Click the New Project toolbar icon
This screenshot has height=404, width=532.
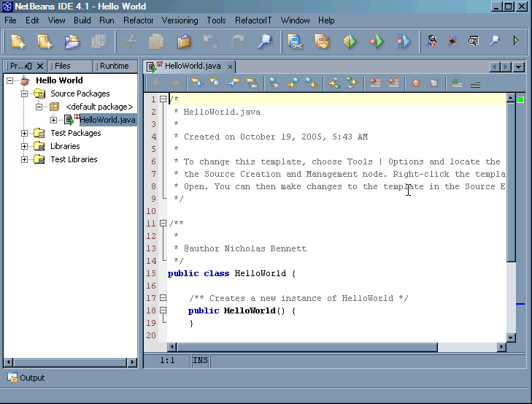45,42
